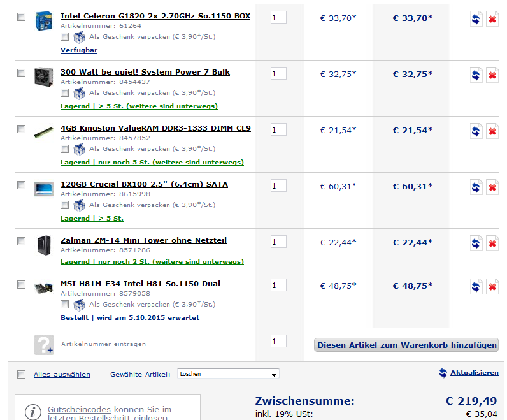The image size is (507, 420).
Task: Click Lagernd > 5 St. link for Crucial
Action: point(92,219)
